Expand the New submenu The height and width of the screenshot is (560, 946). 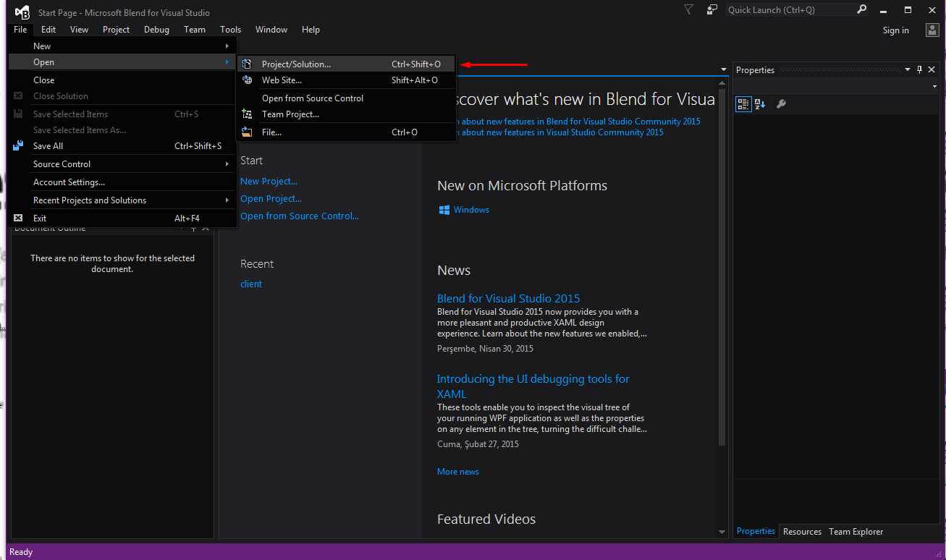tap(122, 46)
